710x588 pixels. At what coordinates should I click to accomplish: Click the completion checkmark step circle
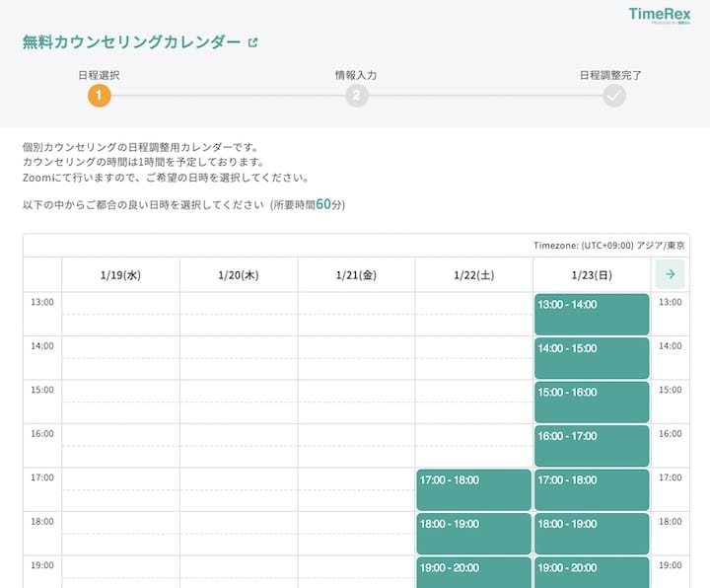tap(614, 96)
